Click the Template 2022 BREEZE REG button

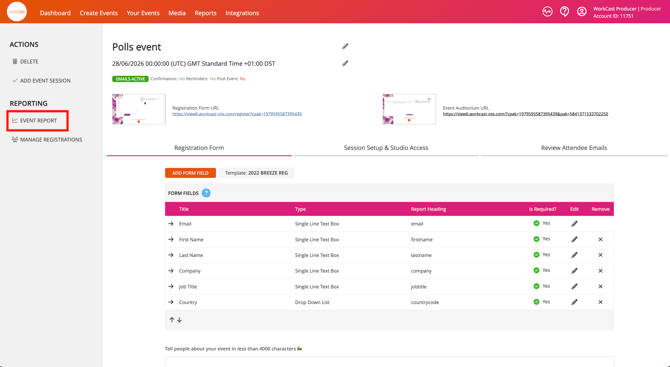pos(256,173)
